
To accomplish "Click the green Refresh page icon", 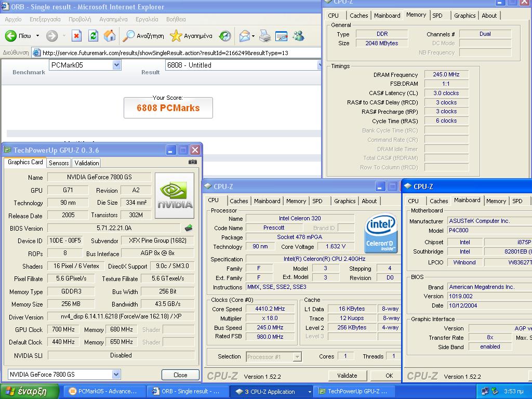I will pos(93,36).
